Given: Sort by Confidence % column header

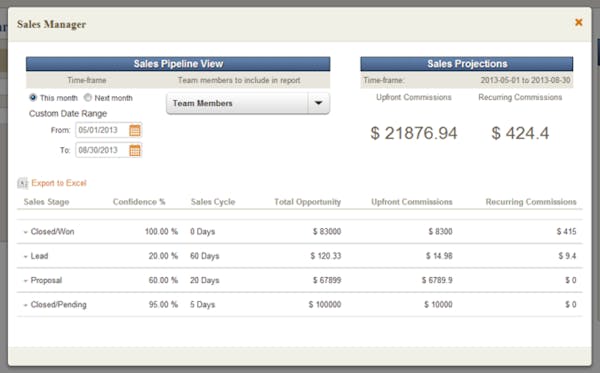Looking at the screenshot, I should point(139,202).
